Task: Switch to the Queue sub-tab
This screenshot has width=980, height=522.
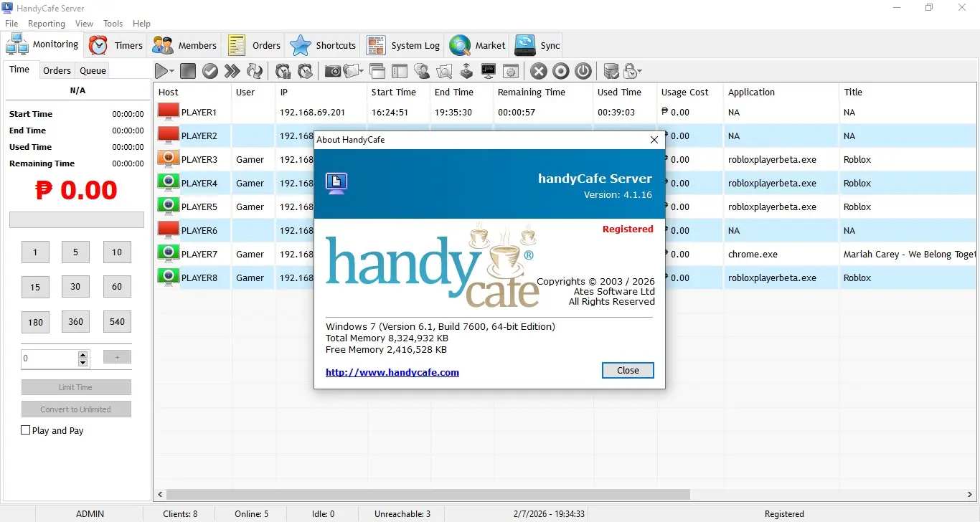Action: point(93,70)
